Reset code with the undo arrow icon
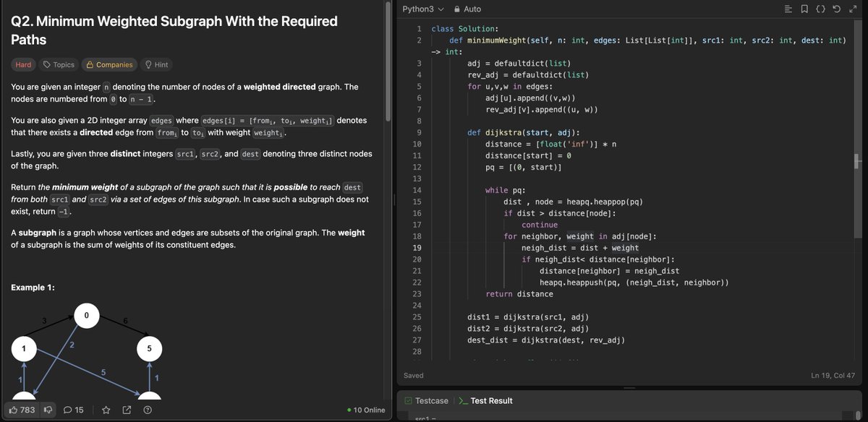 click(837, 9)
